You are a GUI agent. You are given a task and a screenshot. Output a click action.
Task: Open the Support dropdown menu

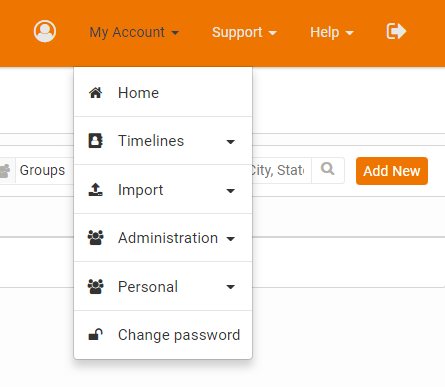point(244,32)
